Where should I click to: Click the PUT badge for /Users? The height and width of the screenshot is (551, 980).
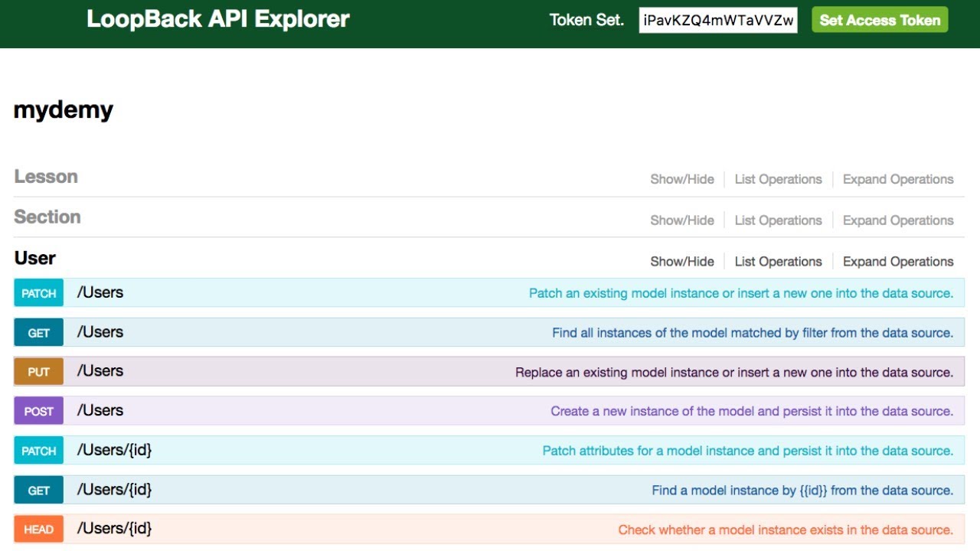pyautogui.click(x=38, y=372)
